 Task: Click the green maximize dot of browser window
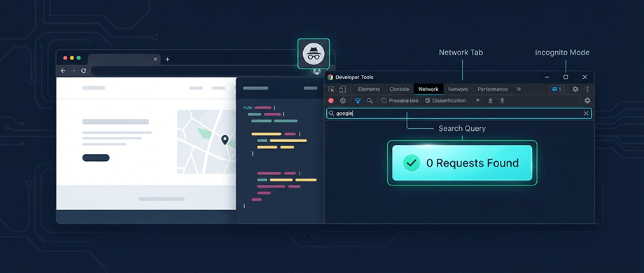click(78, 58)
